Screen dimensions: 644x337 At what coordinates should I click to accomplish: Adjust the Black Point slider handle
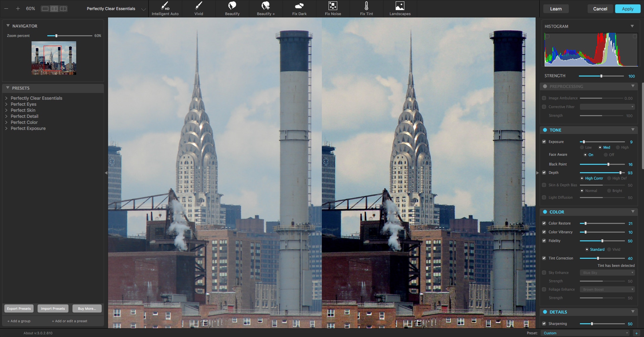[608, 164]
